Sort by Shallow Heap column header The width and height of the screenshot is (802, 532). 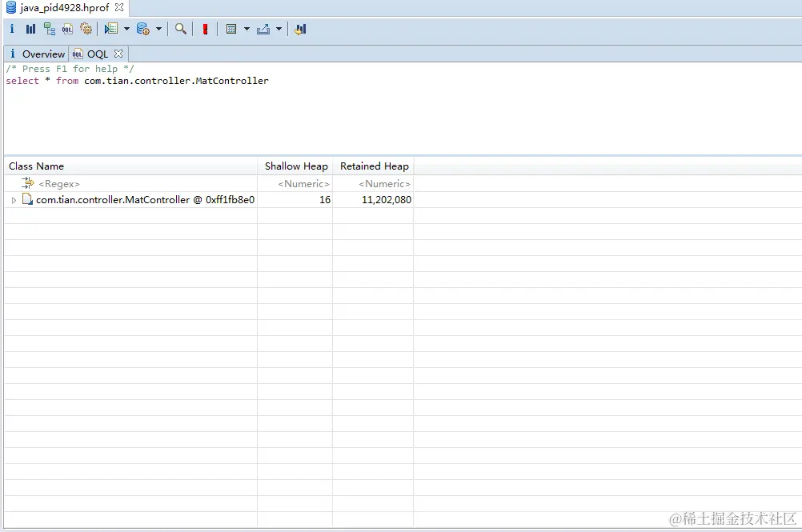(x=295, y=166)
